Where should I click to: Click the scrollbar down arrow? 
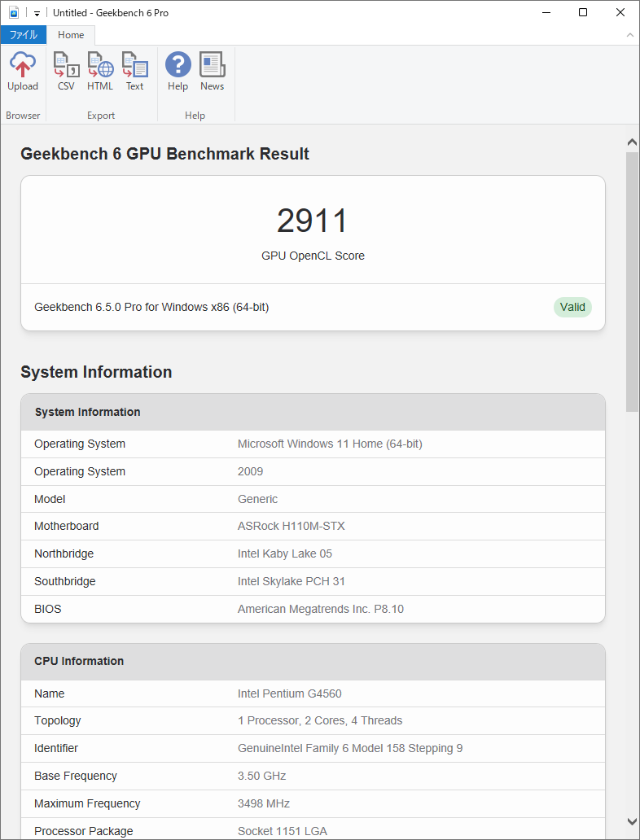coord(632,821)
